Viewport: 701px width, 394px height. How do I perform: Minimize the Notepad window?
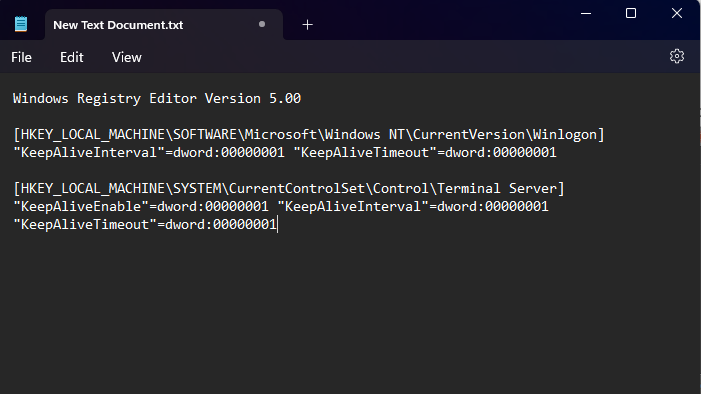tap(586, 13)
